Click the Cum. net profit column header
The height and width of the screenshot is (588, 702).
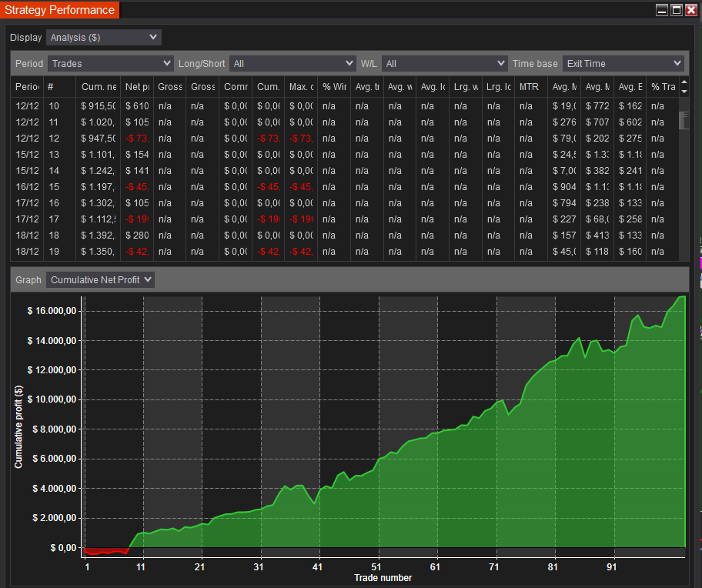tap(98, 87)
